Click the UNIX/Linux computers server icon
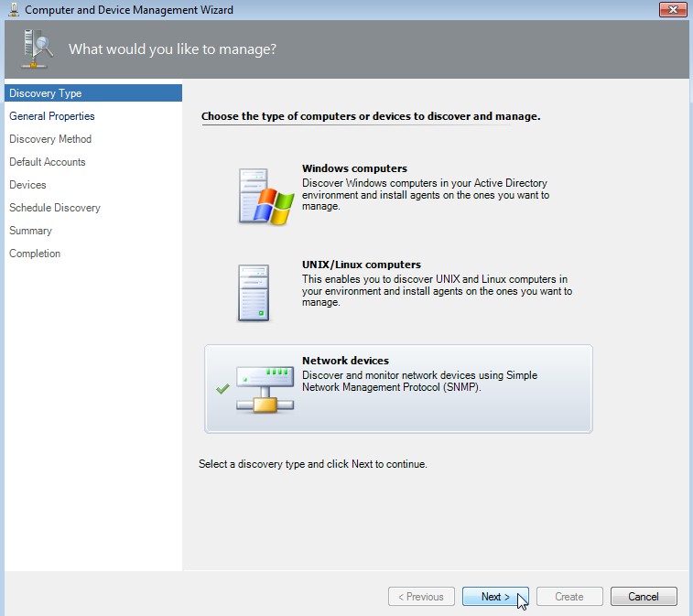Image resolution: width=693 pixels, height=616 pixels. (x=254, y=293)
